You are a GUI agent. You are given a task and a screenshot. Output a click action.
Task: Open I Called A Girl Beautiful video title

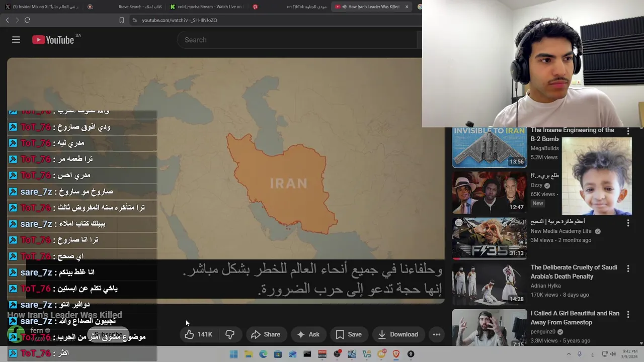coord(575,318)
